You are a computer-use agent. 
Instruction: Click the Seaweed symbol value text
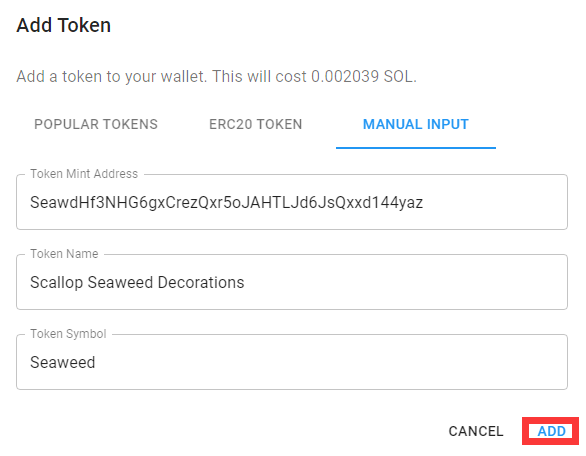[63, 362]
